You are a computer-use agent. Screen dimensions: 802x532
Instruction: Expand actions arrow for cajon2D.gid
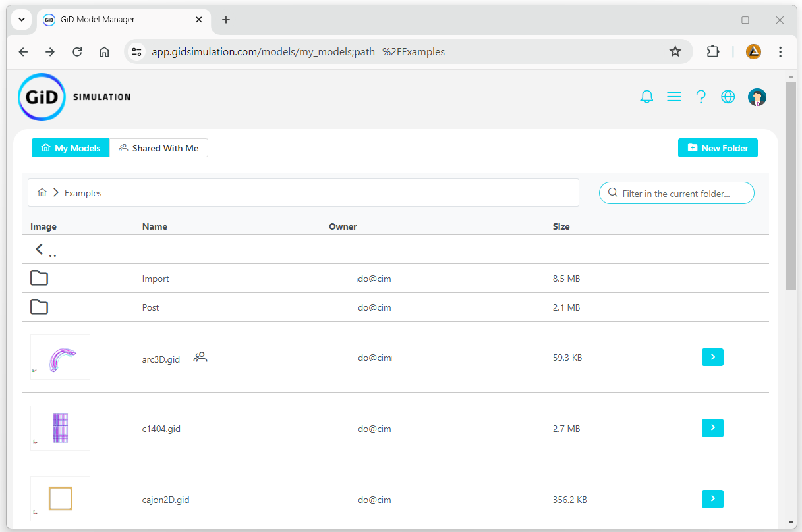point(712,499)
